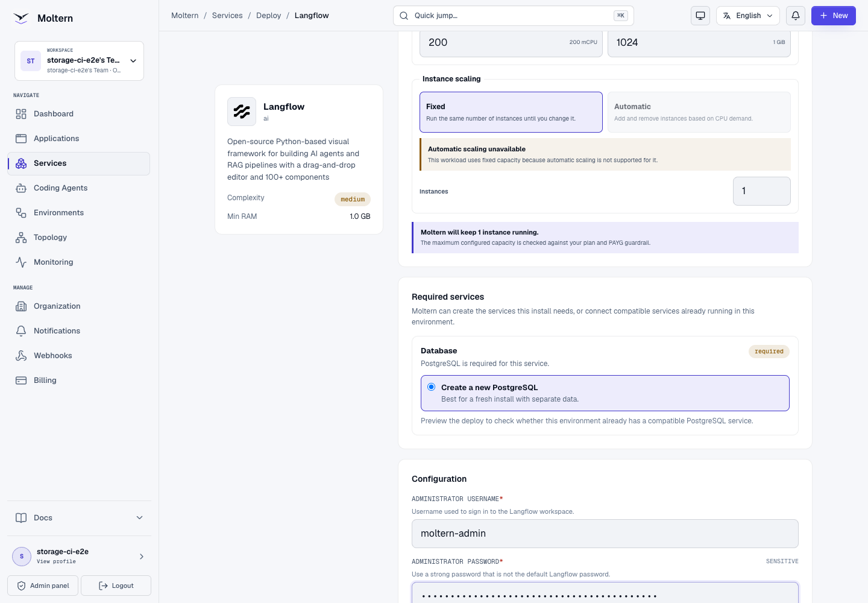This screenshot has height=603, width=868.
Task: Click the Logout button
Action: tap(116, 586)
